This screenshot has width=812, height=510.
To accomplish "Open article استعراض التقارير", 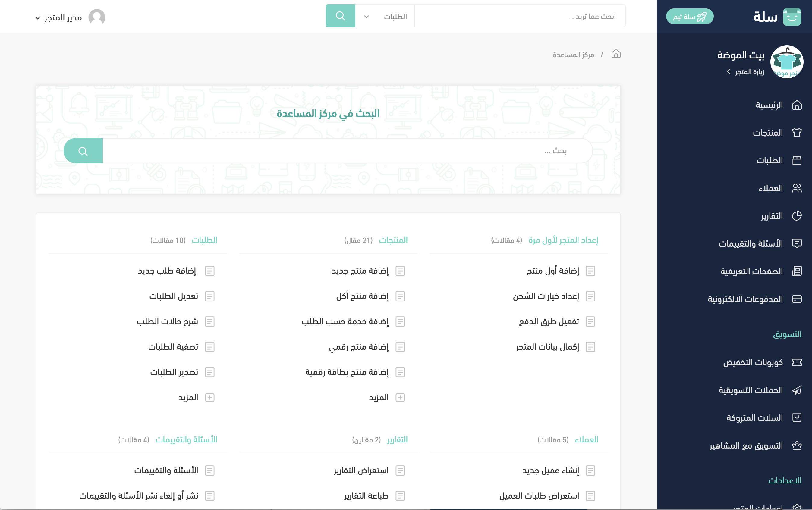I will (x=361, y=471).
